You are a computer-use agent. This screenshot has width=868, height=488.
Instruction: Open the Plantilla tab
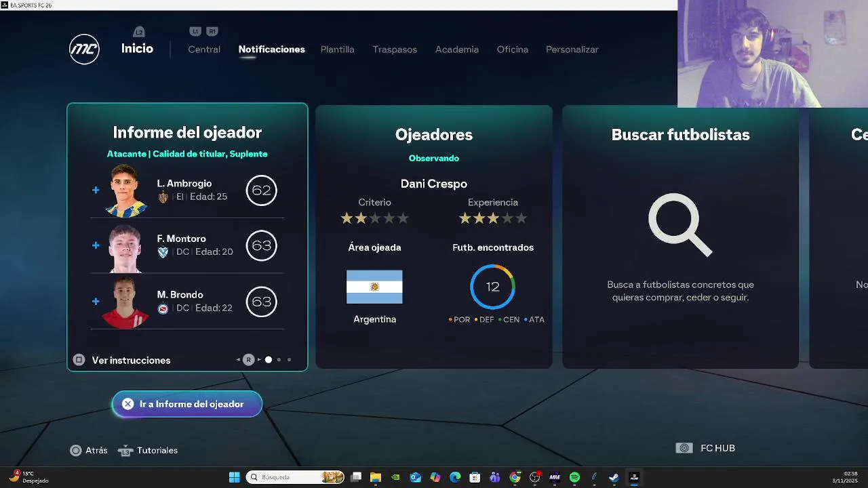coord(338,49)
